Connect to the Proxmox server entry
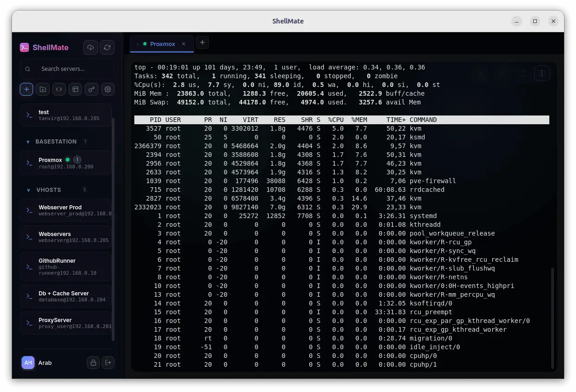Viewport: 576px width, 392px height. point(66,163)
